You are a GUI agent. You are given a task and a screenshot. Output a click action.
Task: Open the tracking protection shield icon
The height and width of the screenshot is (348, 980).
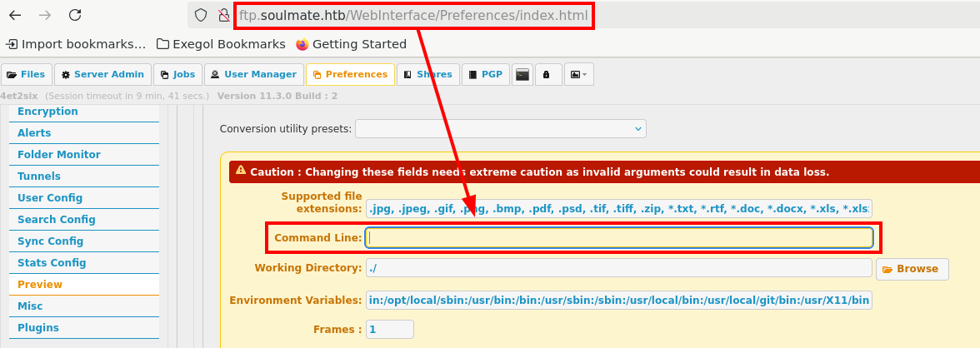(x=200, y=15)
